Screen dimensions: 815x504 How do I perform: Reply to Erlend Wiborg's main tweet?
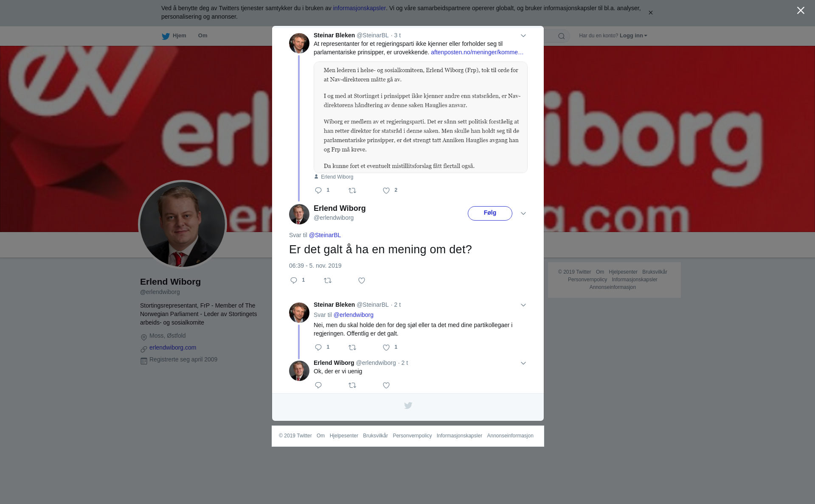pyautogui.click(x=294, y=280)
